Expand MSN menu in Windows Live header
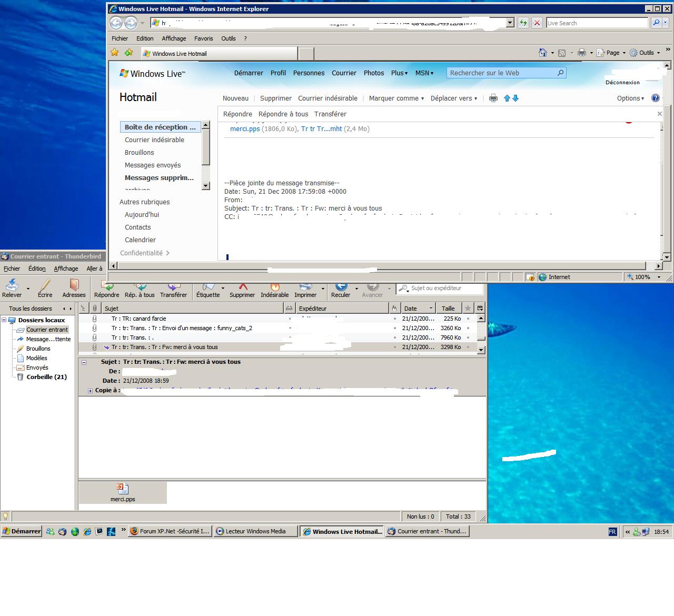674x616 pixels. coord(424,73)
